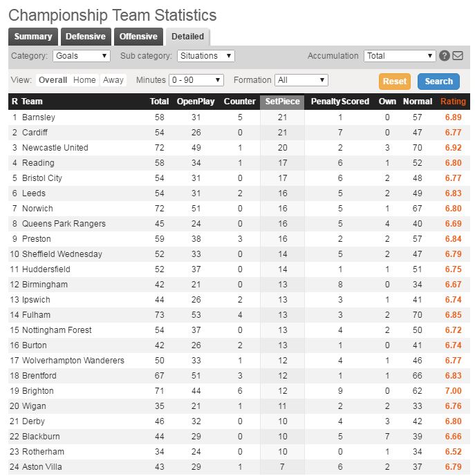Switch view to Home
Viewport: 475px width, 476px height.
[84, 80]
